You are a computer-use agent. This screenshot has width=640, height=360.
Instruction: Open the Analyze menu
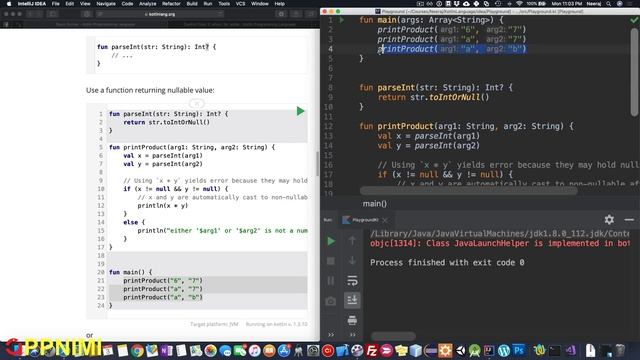click(148, 4)
